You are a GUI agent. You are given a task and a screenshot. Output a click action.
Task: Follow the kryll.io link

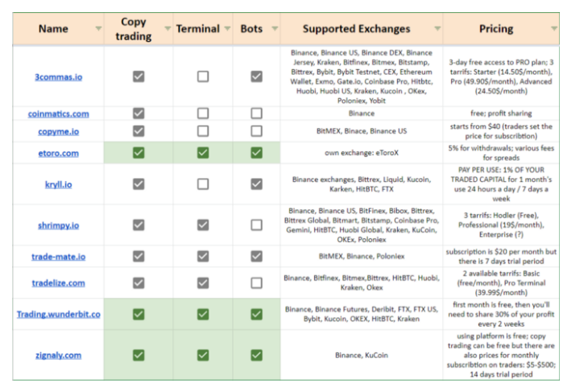58,184
